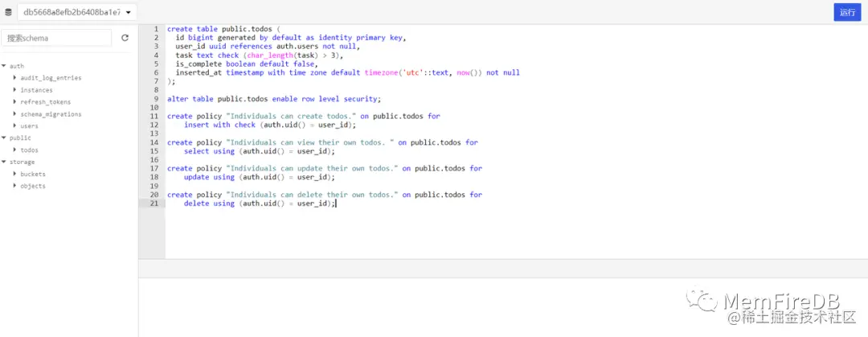This screenshot has height=337, width=868.
Task: Click the 'delete using (auth.uid() = user_id);' line
Action: [x=259, y=203]
